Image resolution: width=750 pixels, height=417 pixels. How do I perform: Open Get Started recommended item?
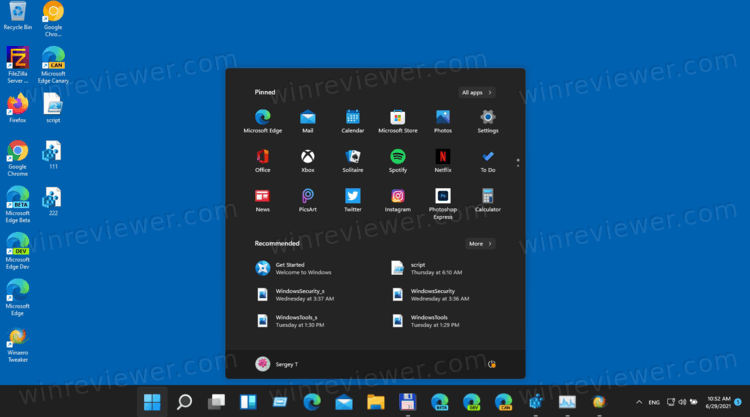[x=294, y=268]
